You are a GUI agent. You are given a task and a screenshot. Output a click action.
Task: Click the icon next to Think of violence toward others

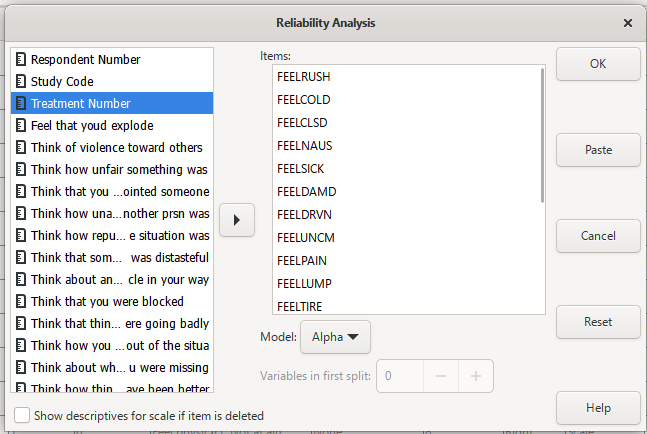pyautogui.click(x=21, y=147)
